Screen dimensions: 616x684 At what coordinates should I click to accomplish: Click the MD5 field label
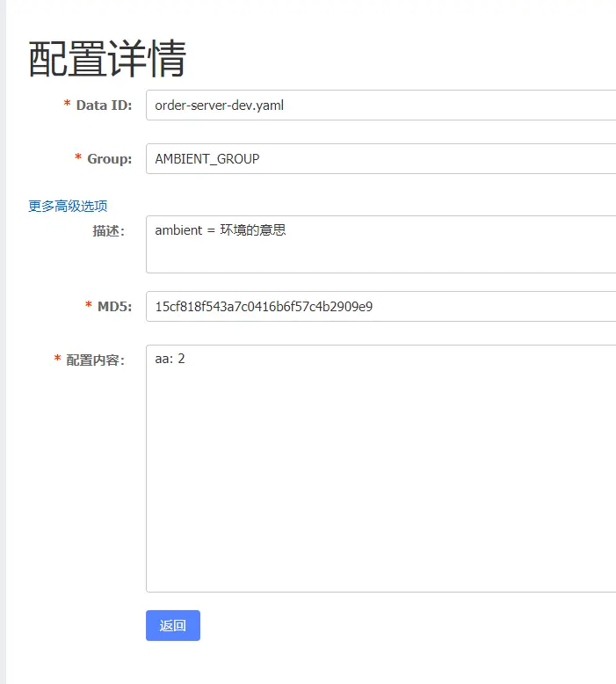[114, 306]
